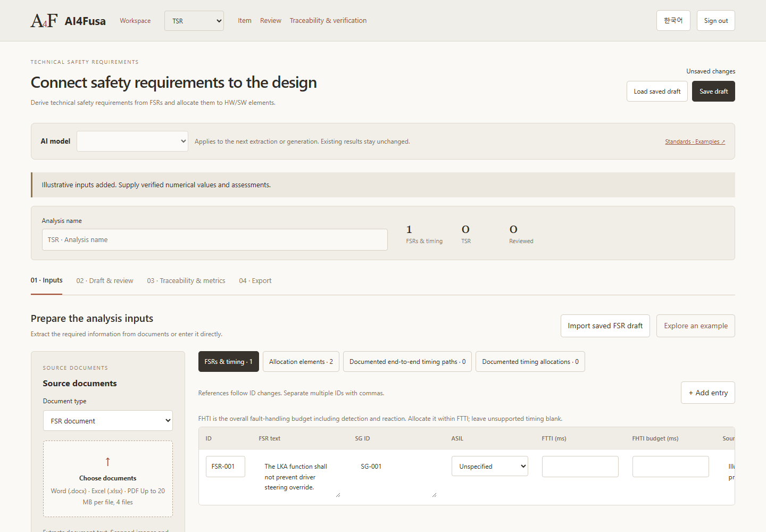Click the Save draft button
The width and height of the screenshot is (766, 532).
713,92
